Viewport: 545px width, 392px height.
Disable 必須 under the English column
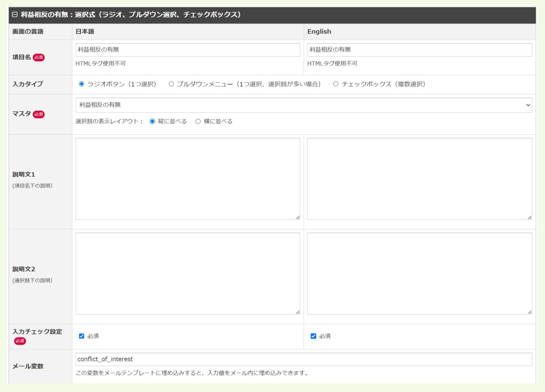coord(313,336)
